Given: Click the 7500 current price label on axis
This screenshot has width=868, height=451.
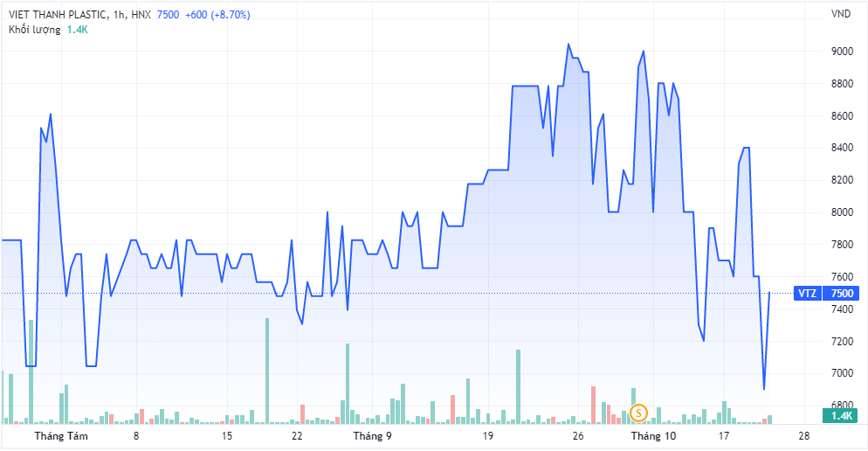Looking at the screenshot, I should point(842,293).
